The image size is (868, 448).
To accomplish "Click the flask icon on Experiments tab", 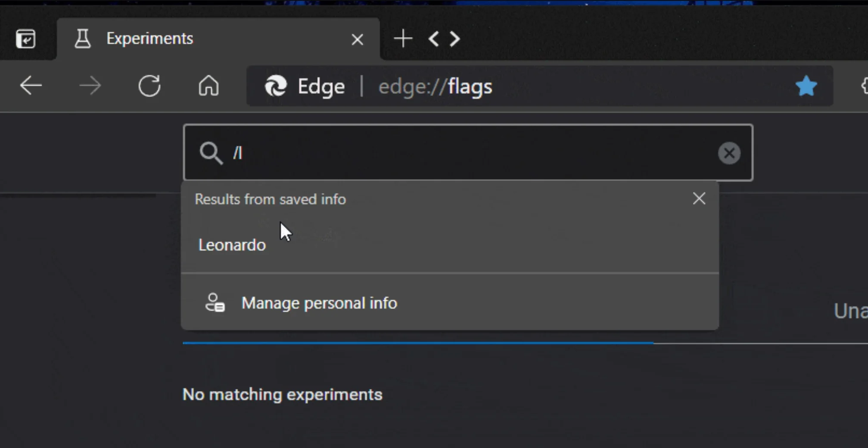I will pos(83,39).
